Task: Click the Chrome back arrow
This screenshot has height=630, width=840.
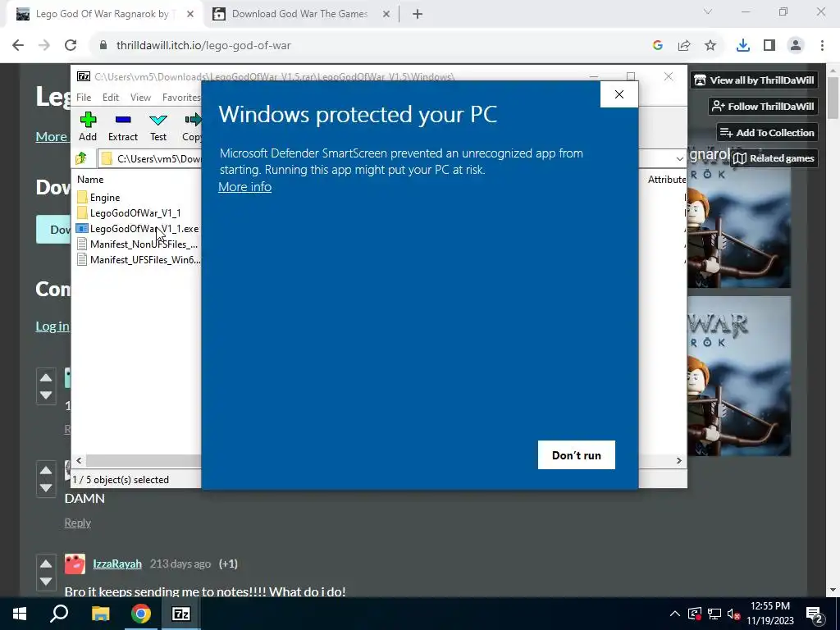Action: (18, 46)
